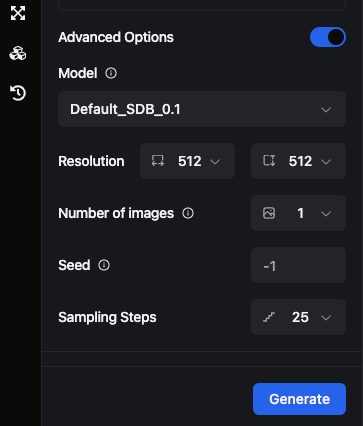Click the Number of images label
363x426 pixels.
(116, 213)
